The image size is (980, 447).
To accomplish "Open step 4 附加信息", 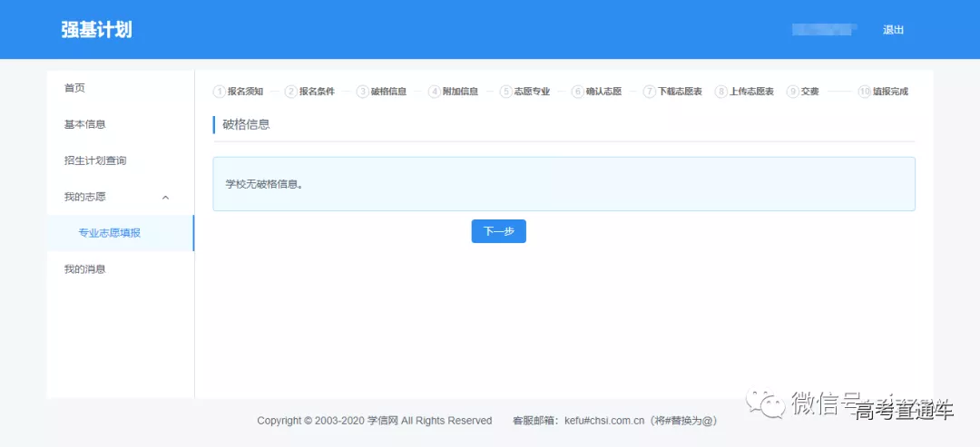I will click(454, 92).
